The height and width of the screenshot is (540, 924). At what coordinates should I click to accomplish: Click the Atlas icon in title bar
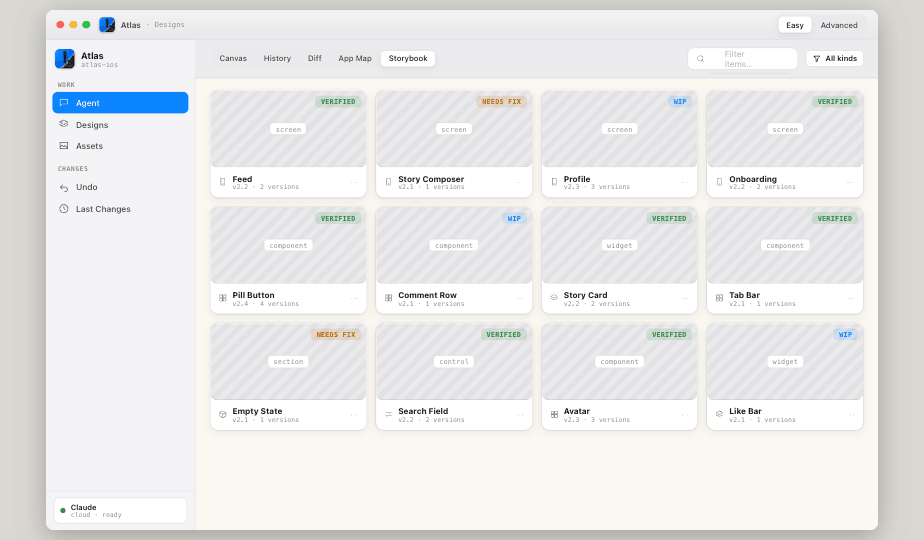pos(107,25)
